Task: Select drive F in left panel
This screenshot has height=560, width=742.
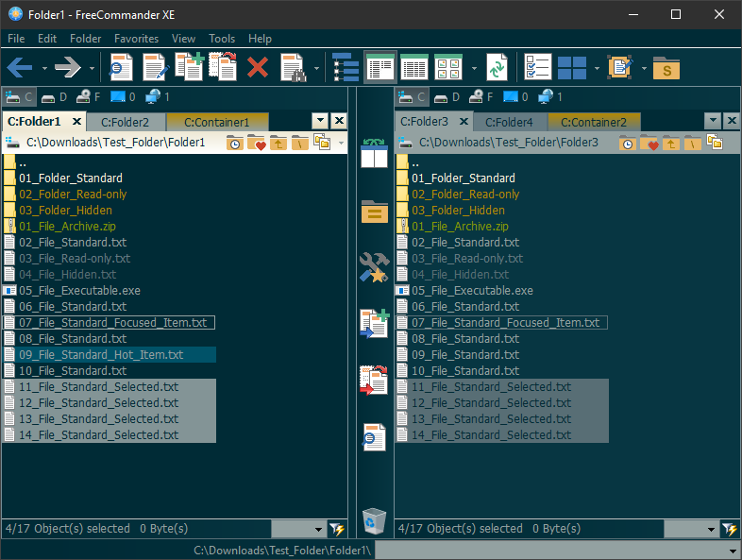Action: [88, 97]
